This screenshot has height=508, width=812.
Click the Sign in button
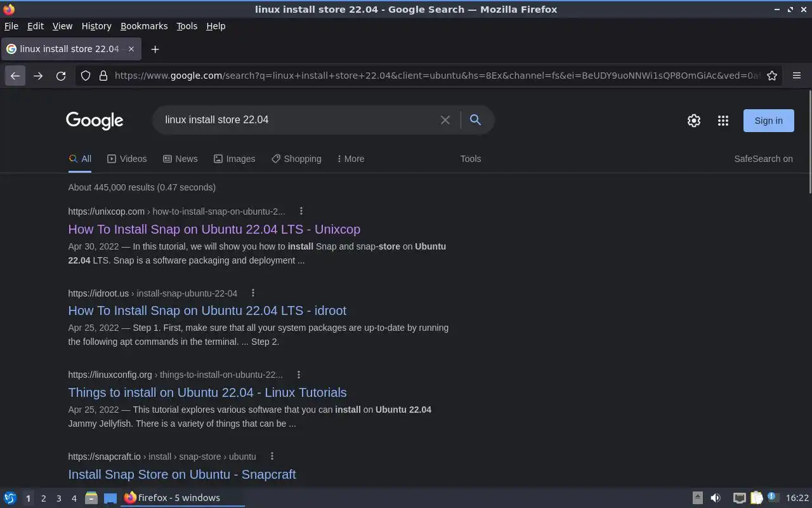768,121
